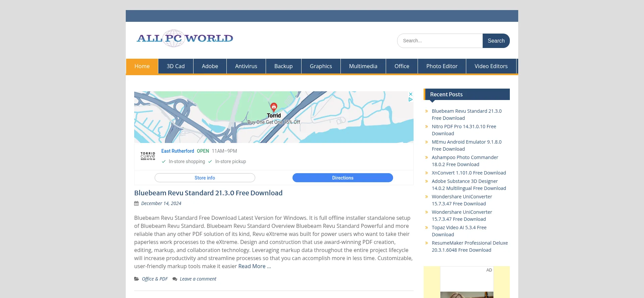Open XnConvert 1.101.0 Free Download post
This screenshot has height=298, width=644.
coord(469,173)
